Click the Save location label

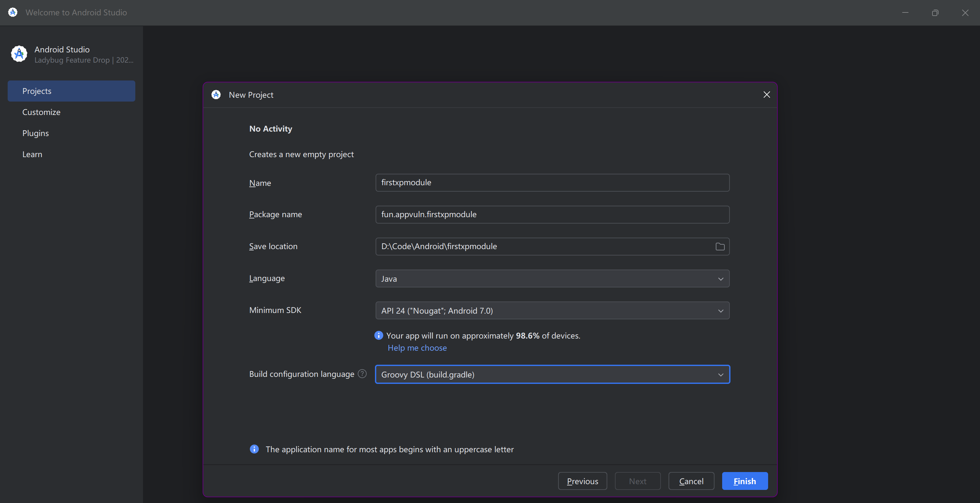[273, 246]
